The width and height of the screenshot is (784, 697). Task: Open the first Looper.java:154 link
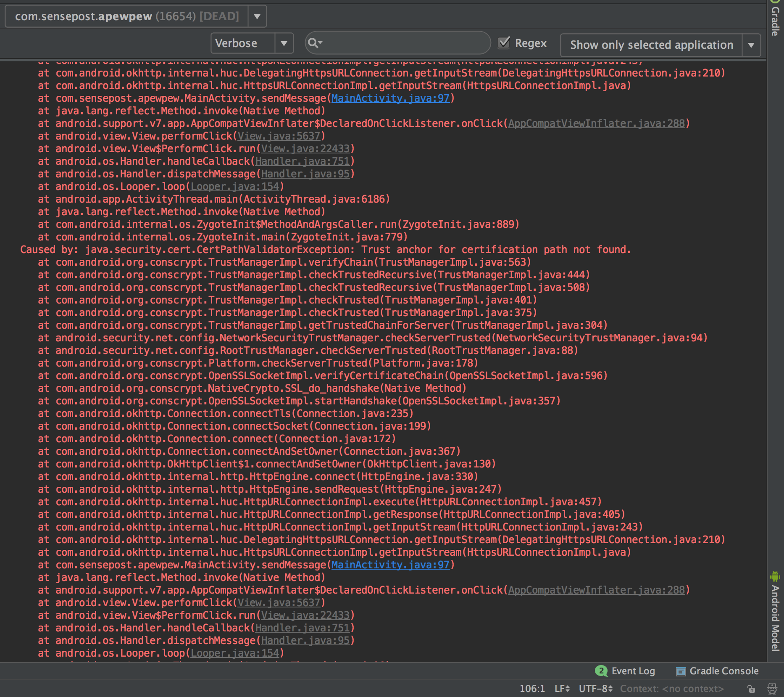point(235,187)
